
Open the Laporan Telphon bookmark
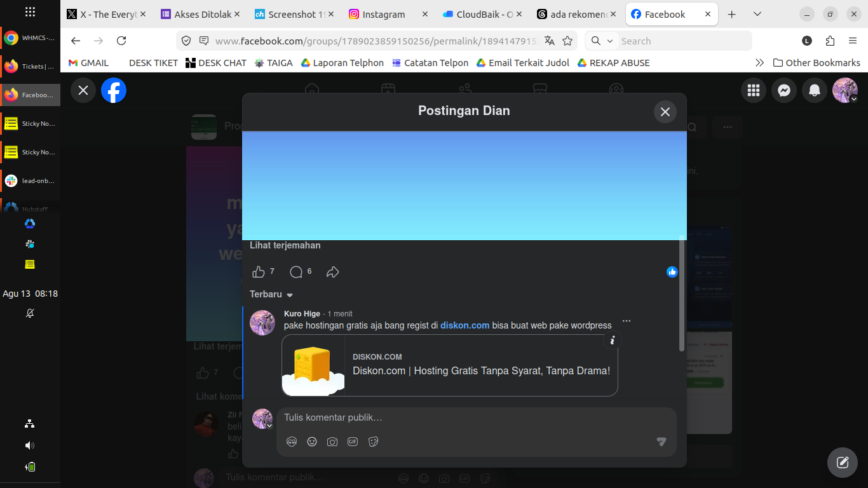pos(342,63)
